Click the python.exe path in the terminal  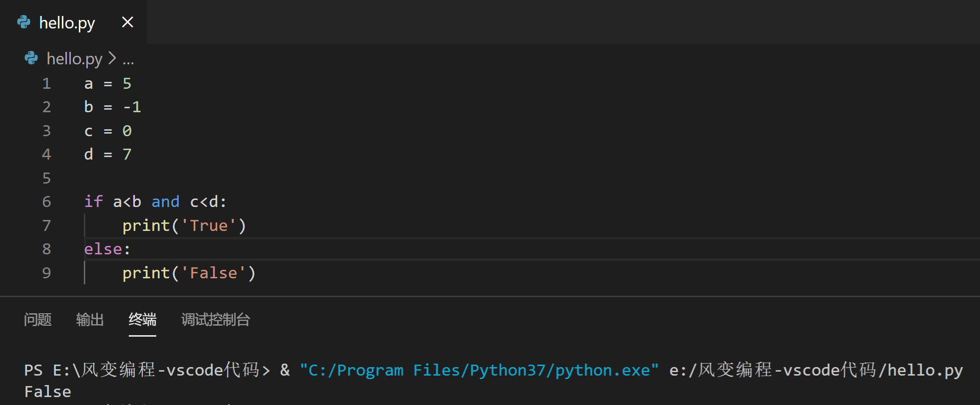point(479,370)
